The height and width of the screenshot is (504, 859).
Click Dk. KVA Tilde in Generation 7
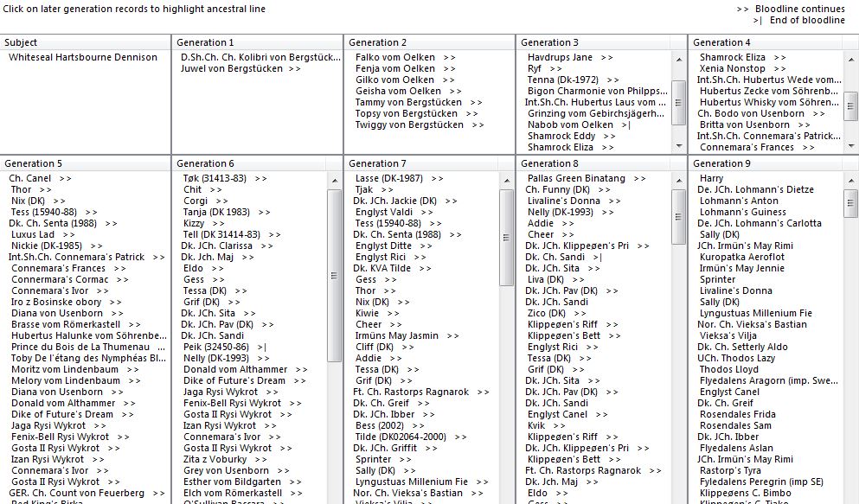point(392,268)
